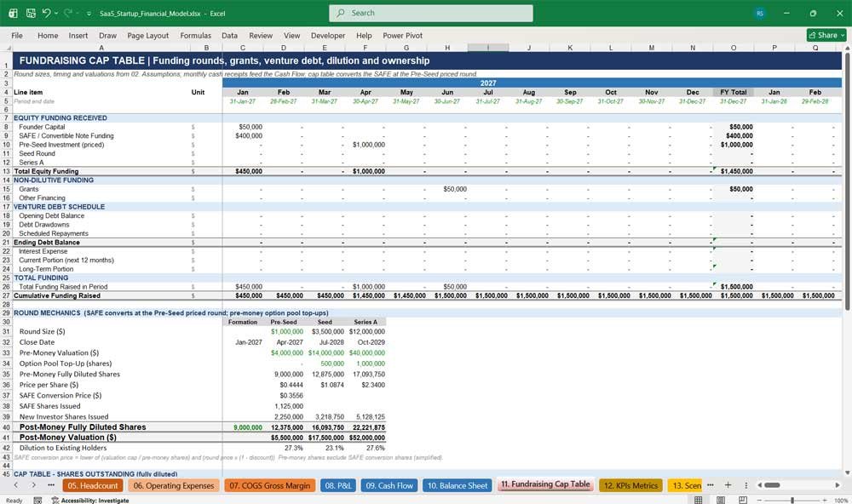Screen dimensions: 852x504
Task: Click the Share button
Action: (826, 35)
